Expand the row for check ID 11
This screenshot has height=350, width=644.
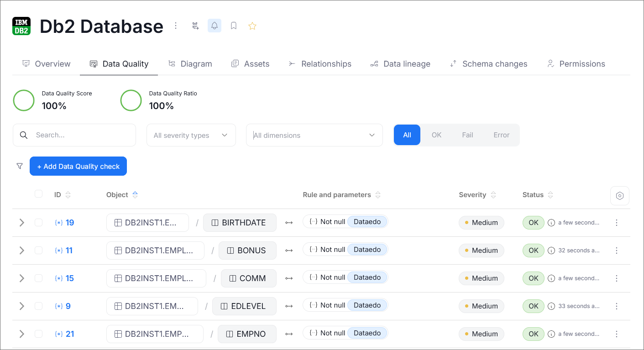point(21,250)
